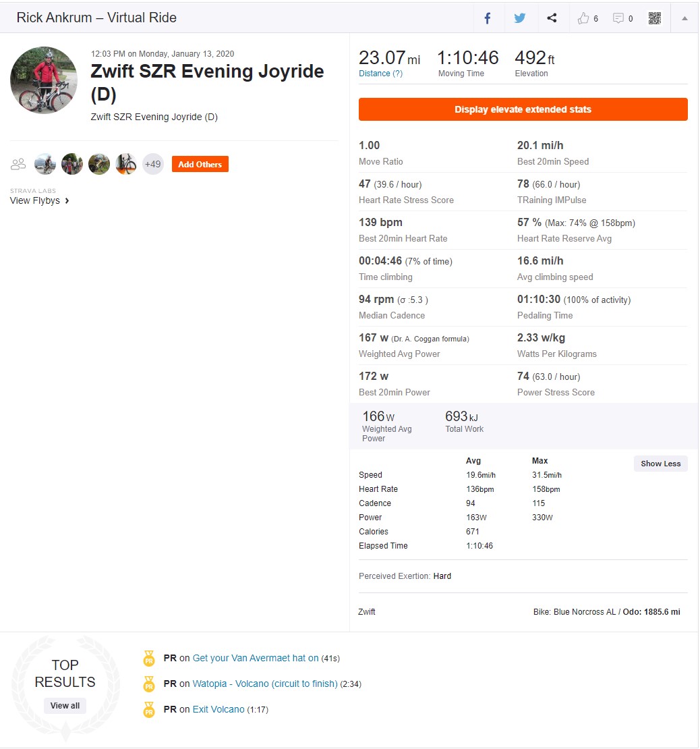Give kudos with thumbs-up icon
This screenshot has height=749, width=700.
[583, 18]
